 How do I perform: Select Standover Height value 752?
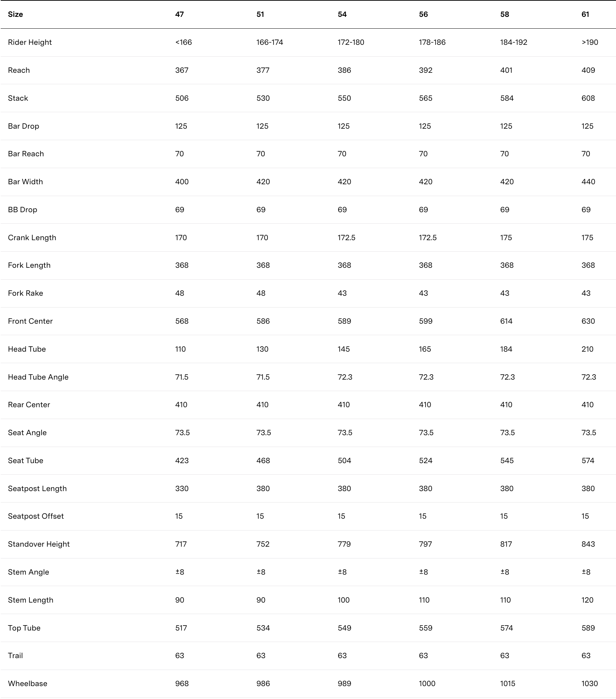263,544
